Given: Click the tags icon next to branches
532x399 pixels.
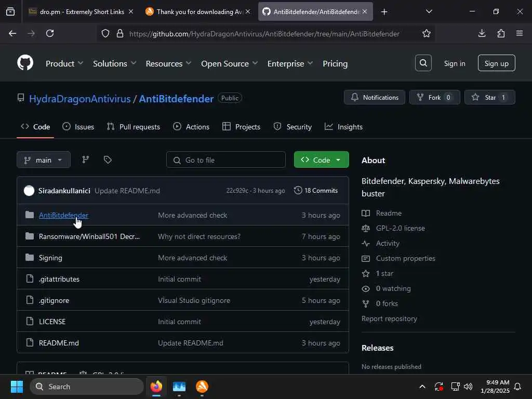Looking at the screenshot, I should (x=108, y=159).
